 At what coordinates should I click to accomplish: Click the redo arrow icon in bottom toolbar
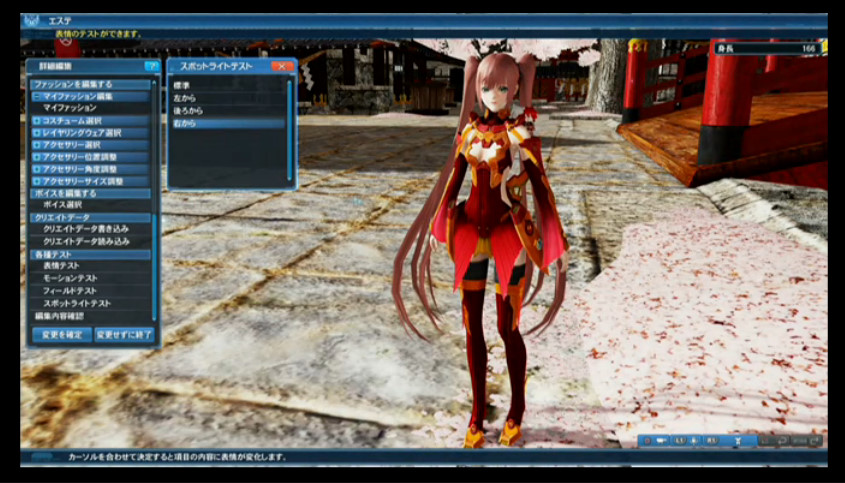coord(813,441)
